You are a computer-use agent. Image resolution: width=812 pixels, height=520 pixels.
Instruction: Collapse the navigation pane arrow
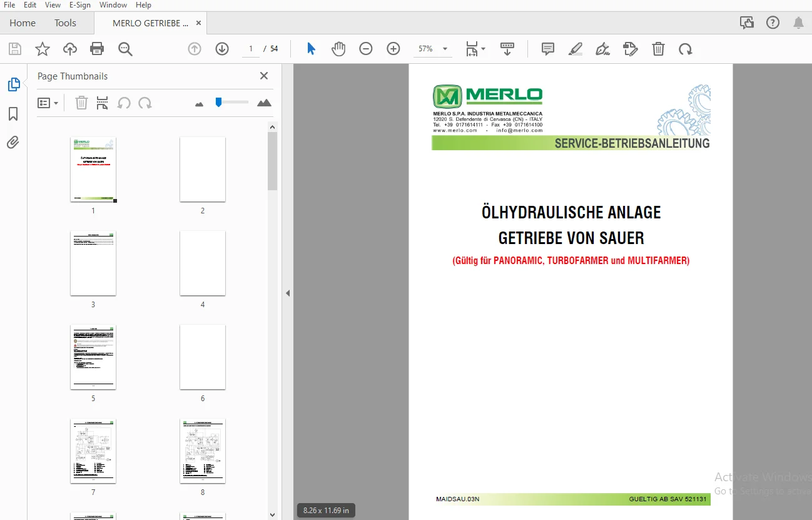tap(288, 293)
